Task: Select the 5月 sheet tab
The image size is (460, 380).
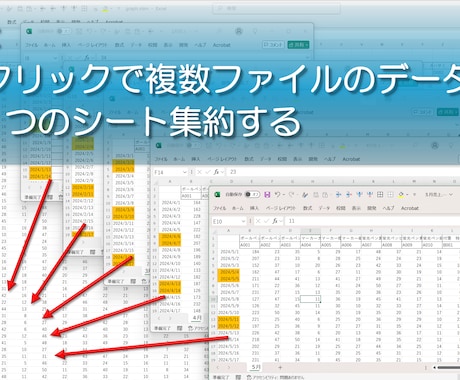Action: point(255,367)
